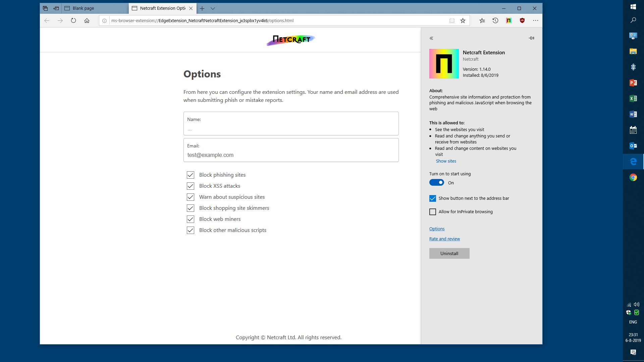Open Favorites hub icon

point(482,20)
